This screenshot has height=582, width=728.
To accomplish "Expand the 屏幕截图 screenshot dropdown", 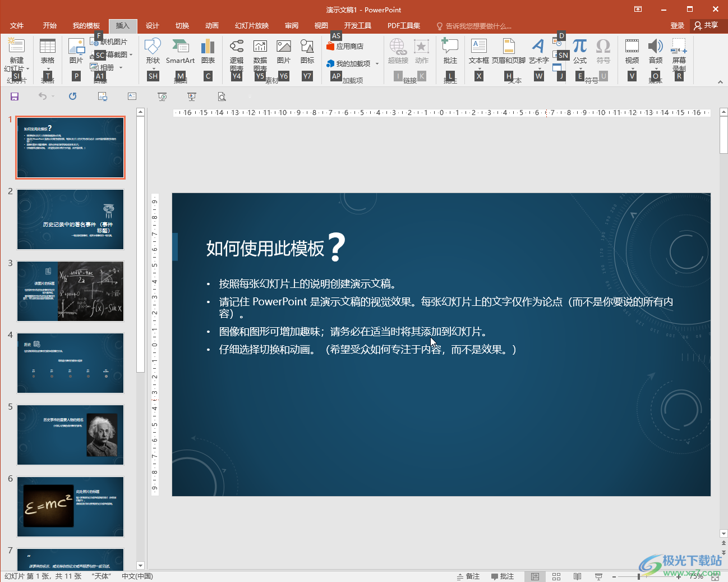I will pos(131,55).
